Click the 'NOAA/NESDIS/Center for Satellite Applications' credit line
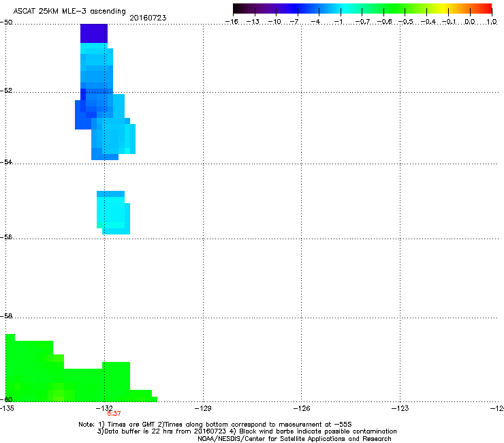504x443 pixels. coord(294,438)
